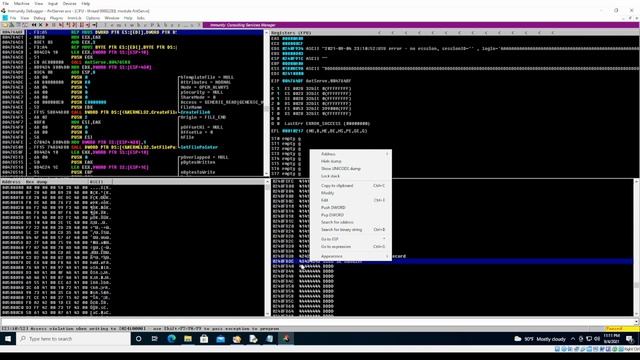This screenshot has width=640, height=360.
Task: Open windows list 'w' icon
Action: (131, 25)
